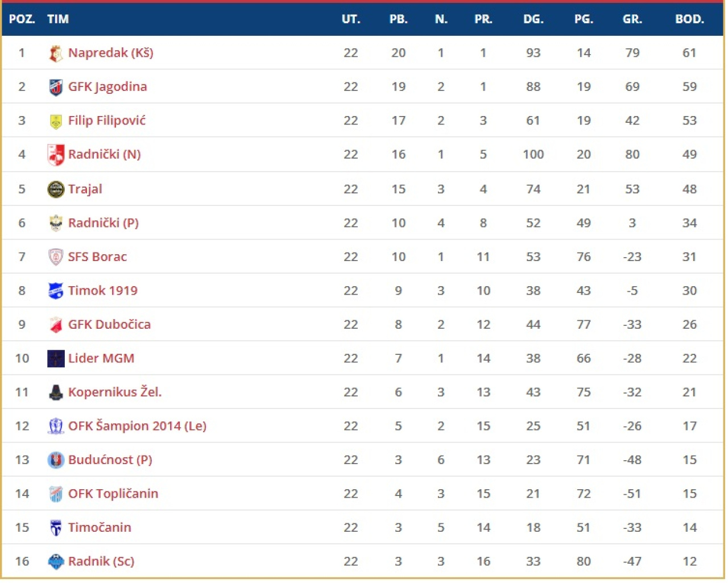The image size is (728, 583).
Task: Click the Timok 1919 blue crest
Action: 55,291
